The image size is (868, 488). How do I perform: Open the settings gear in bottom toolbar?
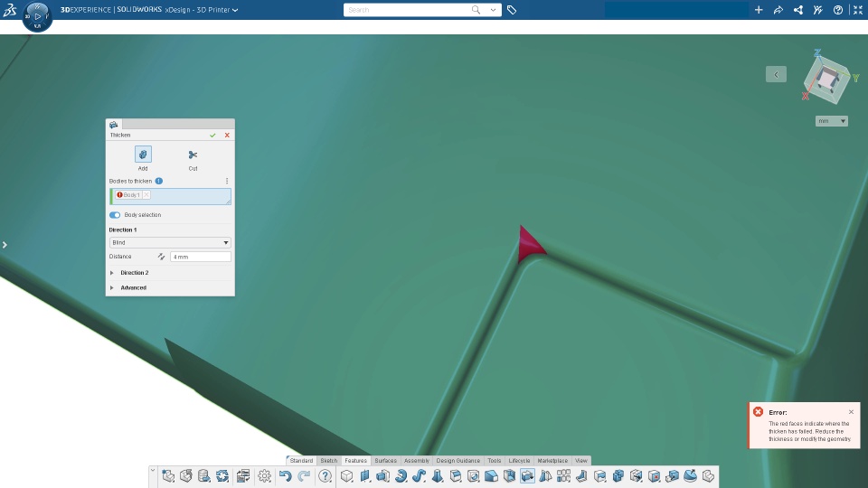click(265, 476)
